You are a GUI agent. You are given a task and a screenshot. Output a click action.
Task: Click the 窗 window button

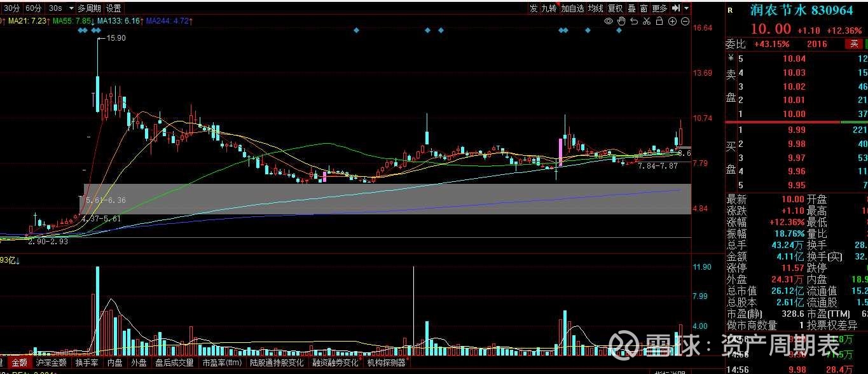[644, 8]
